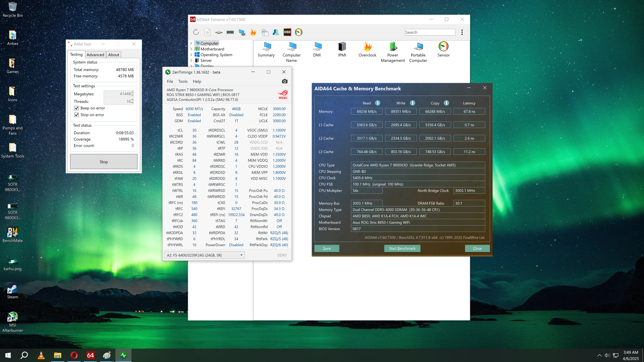Switch to the Testing tab in RAM Test

click(x=76, y=55)
